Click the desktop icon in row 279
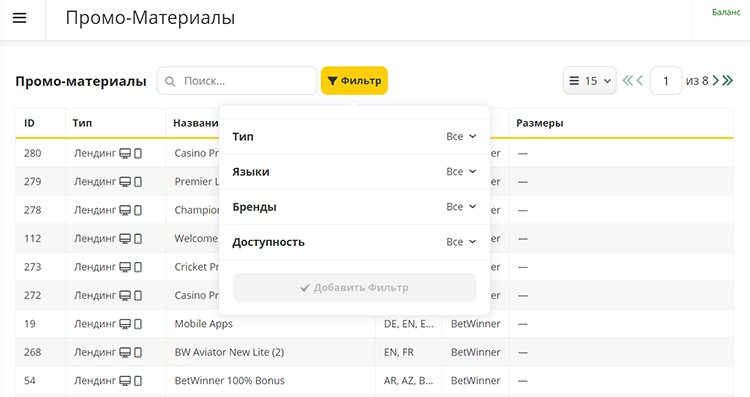750x397 pixels. pos(125,182)
